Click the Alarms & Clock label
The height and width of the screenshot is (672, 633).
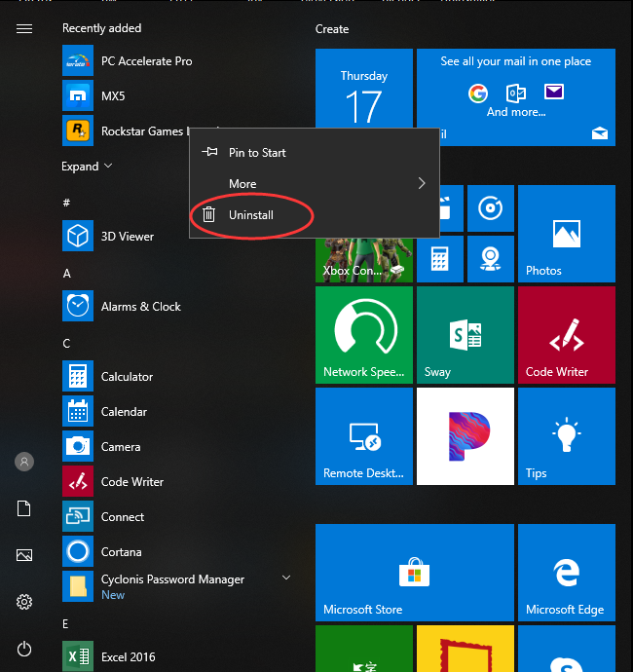(141, 307)
